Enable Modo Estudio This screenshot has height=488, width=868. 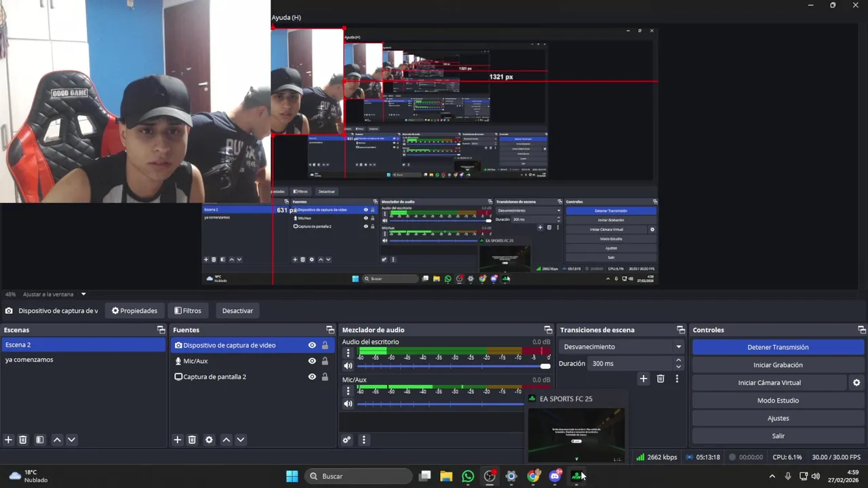(778, 401)
